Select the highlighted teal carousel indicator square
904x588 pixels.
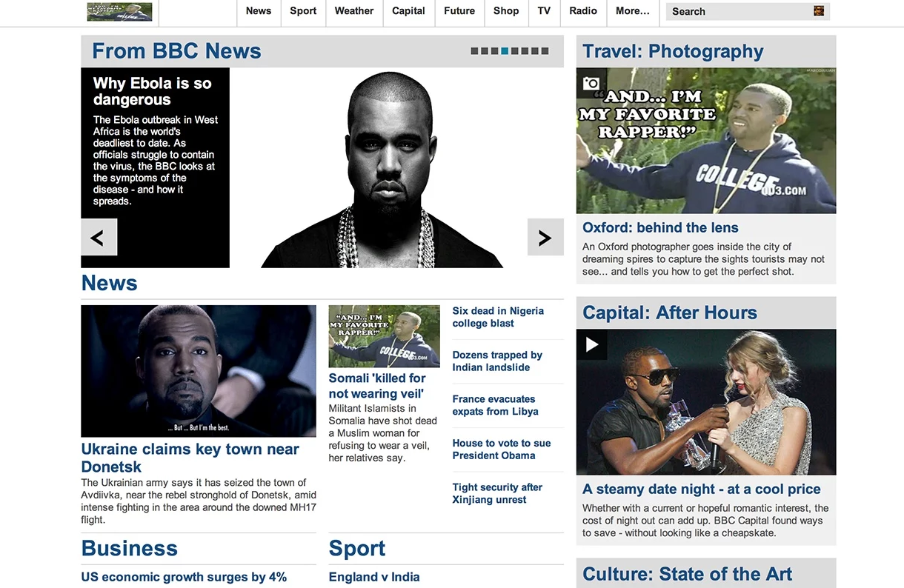505,51
